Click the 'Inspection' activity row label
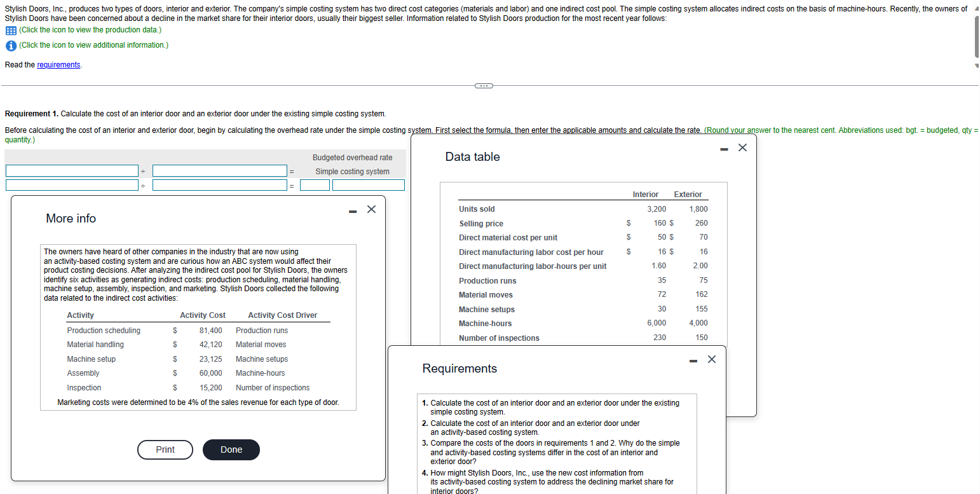Image resolution: width=980 pixels, height=494 pixels. [84, 388]
